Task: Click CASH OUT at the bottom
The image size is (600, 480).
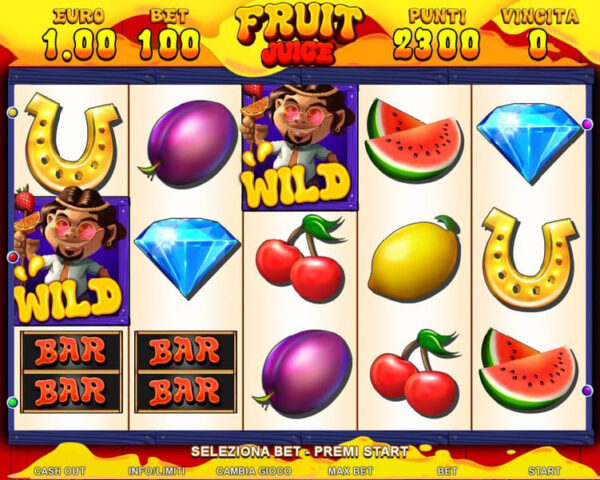Action: pos(60,471)
